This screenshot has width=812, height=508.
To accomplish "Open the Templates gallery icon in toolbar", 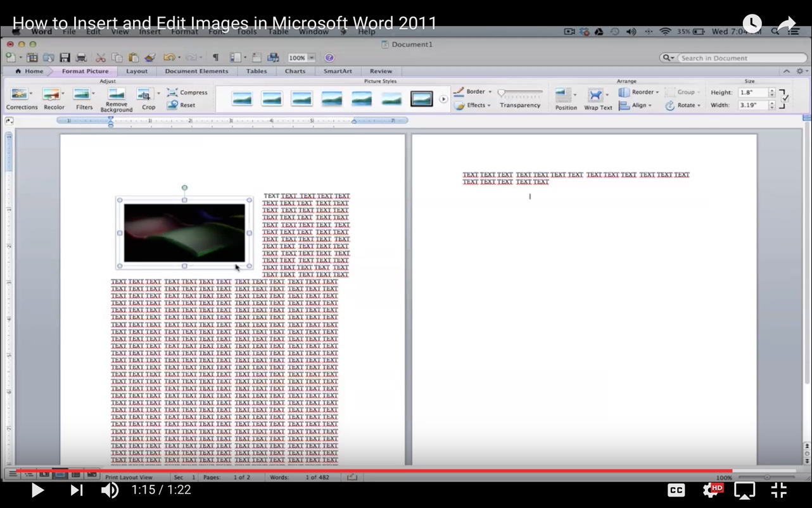I will 32,58.
